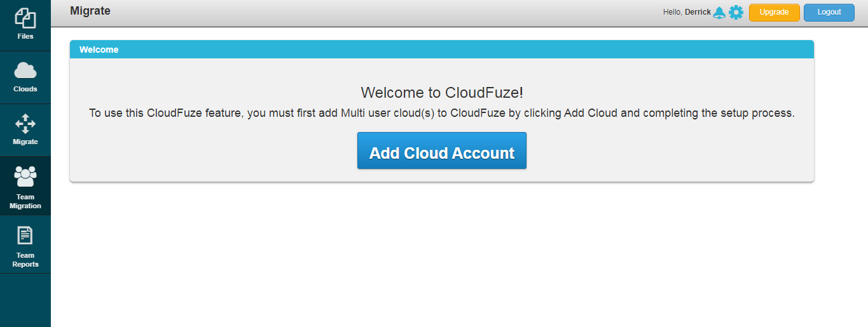Click the Migrate page title
This screenshot has height=327, width=868.
(90, 11)
